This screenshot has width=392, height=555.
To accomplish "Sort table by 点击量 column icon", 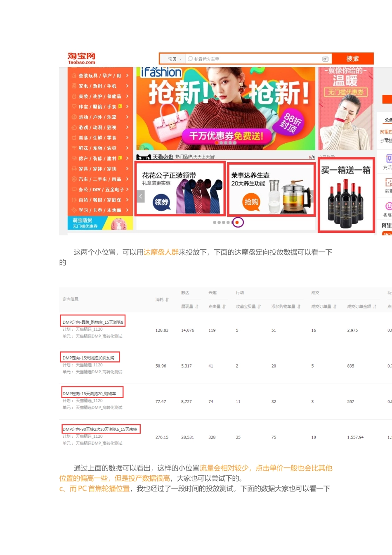I will pyautogui.click(x=224, y=306).
